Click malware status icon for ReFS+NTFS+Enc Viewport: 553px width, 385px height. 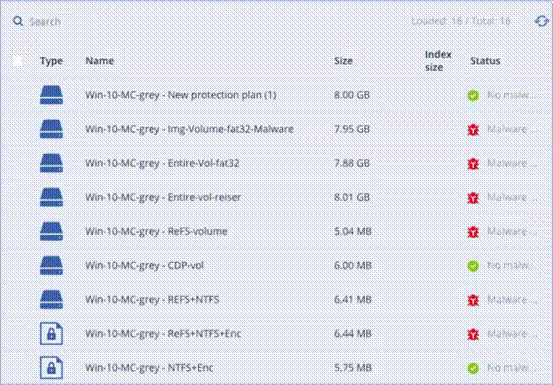pos(473,334)
